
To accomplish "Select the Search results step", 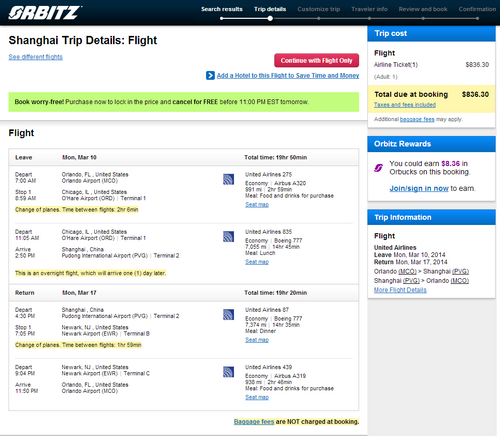I will 222,9.
